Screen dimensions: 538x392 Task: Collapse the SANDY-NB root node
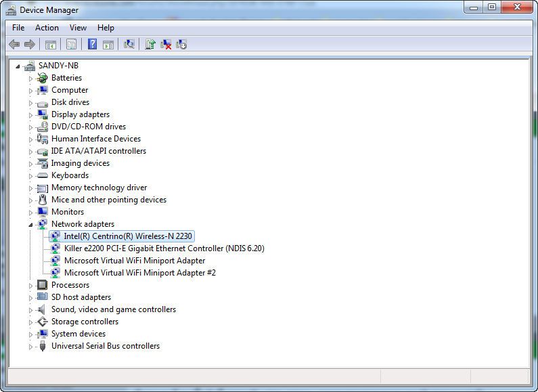(18, 66)
